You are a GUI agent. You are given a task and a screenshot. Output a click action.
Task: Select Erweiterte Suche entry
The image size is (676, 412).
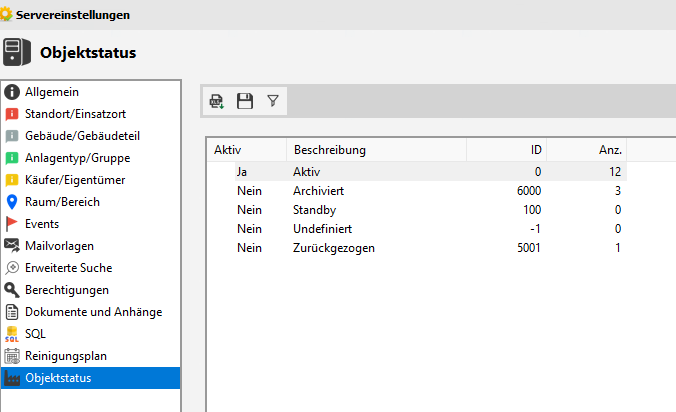point(68,268)
